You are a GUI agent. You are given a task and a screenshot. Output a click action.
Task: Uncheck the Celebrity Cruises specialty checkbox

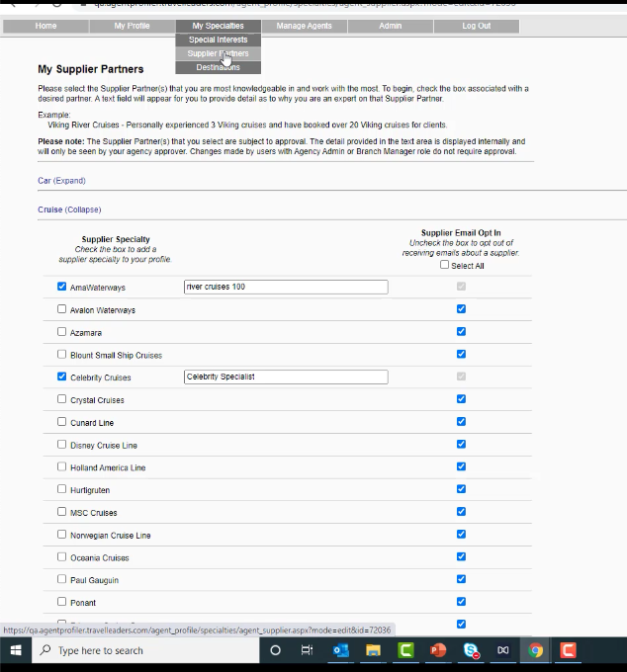[61, 377]
